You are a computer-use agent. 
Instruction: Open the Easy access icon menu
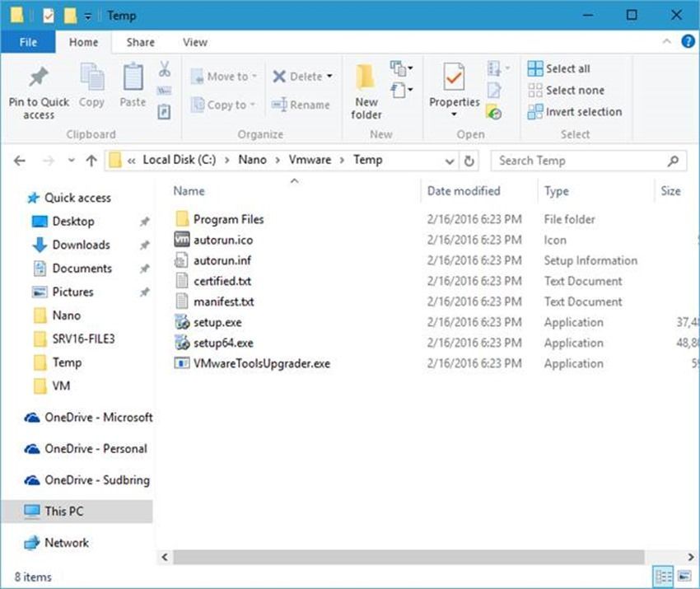(x=401, y=90)
